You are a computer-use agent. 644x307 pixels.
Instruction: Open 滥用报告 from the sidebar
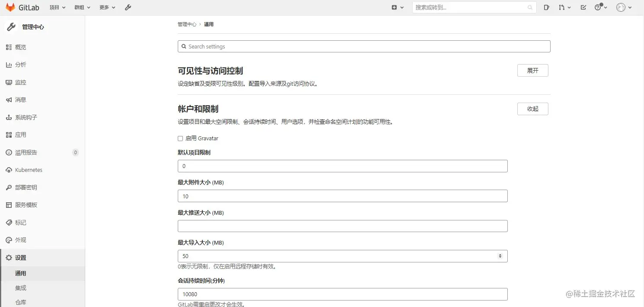point(26,152)
